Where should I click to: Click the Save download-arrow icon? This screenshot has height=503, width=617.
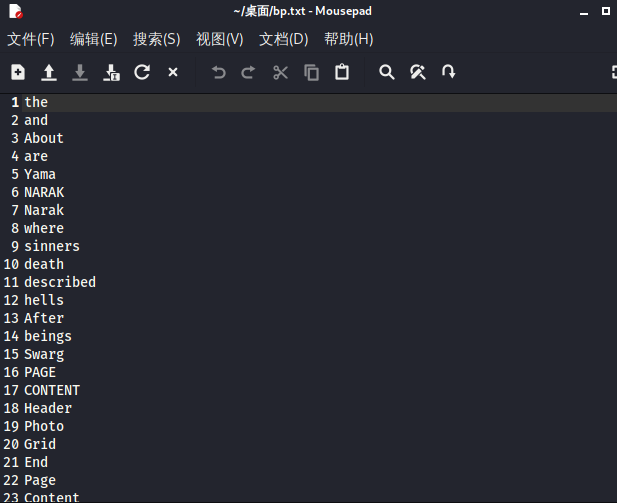tap(80, 72)
